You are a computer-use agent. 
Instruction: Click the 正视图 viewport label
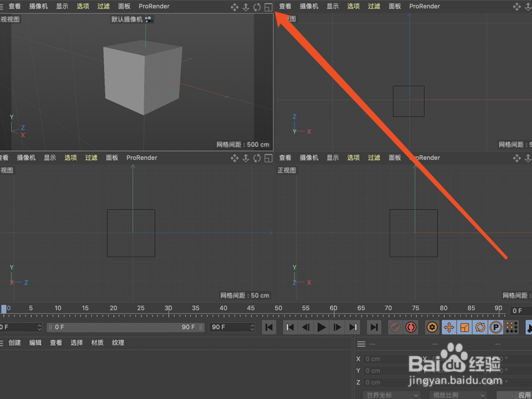(287, 170)
